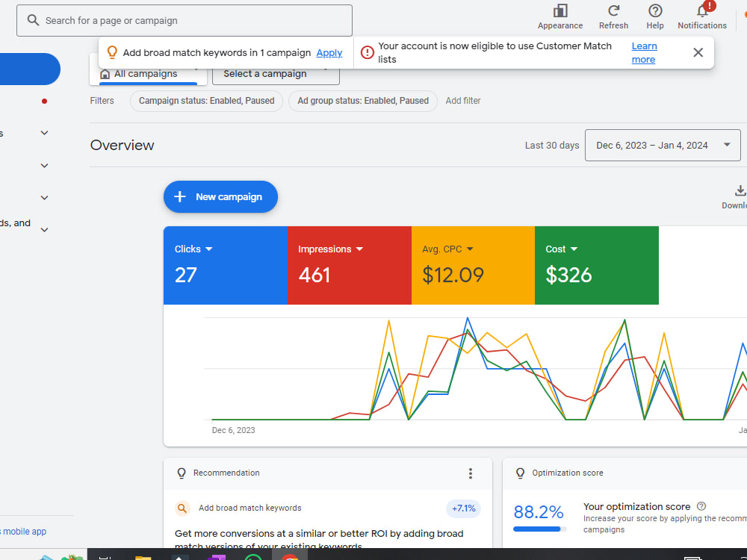This screenshot has height=560, width=747.
Task: Click the Overview heading
Action: coord(122,146)
